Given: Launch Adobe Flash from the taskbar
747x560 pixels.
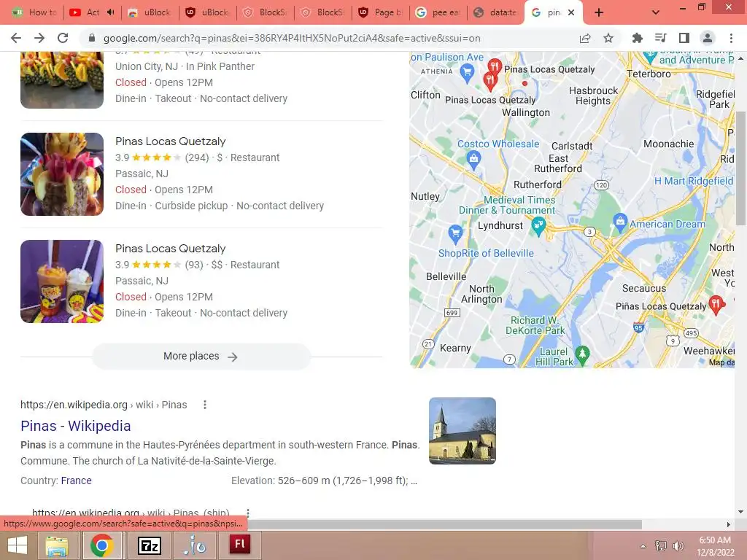Looking at the screenshot, I should [x=239, y=544].
